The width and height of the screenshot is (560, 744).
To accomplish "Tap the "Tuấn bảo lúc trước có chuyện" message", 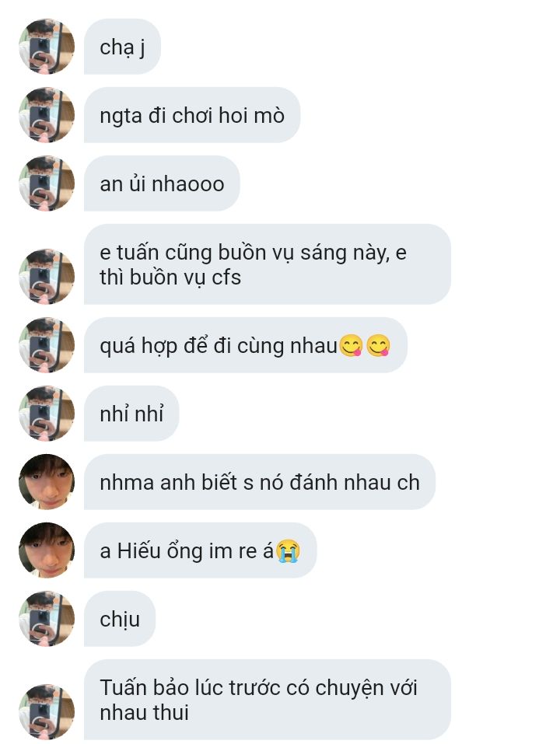I will 268,700.
